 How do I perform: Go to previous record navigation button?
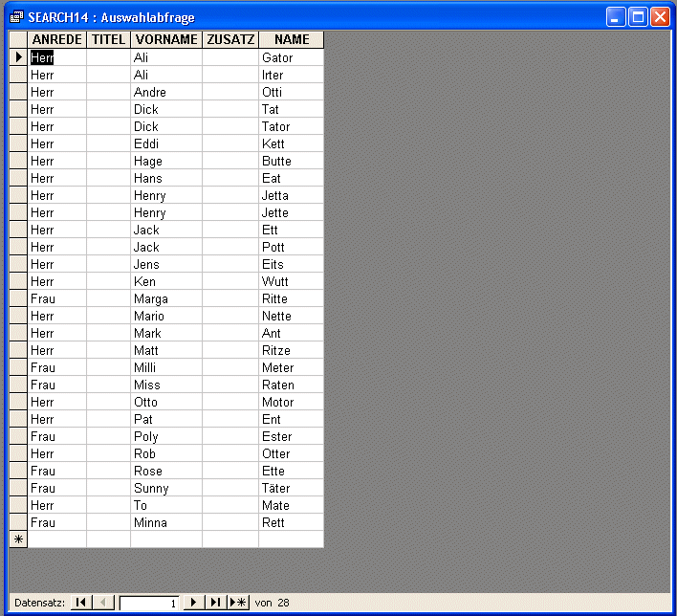(102, 603)
